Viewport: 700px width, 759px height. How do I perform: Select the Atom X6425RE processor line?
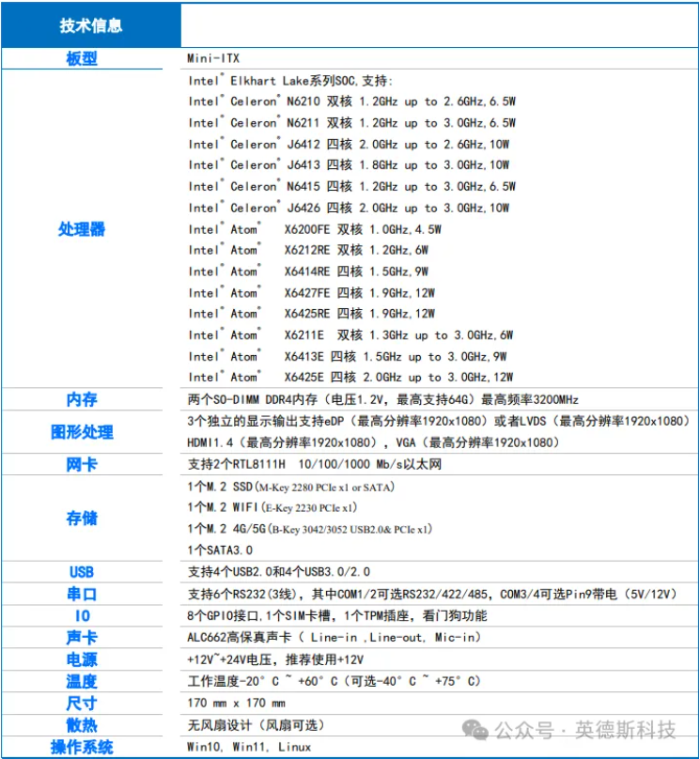tap(312, 314)
